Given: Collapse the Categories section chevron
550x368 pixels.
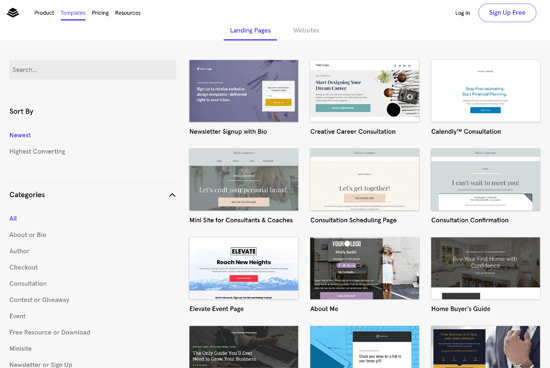Looking at the screenshot, I should coord(172,195).
